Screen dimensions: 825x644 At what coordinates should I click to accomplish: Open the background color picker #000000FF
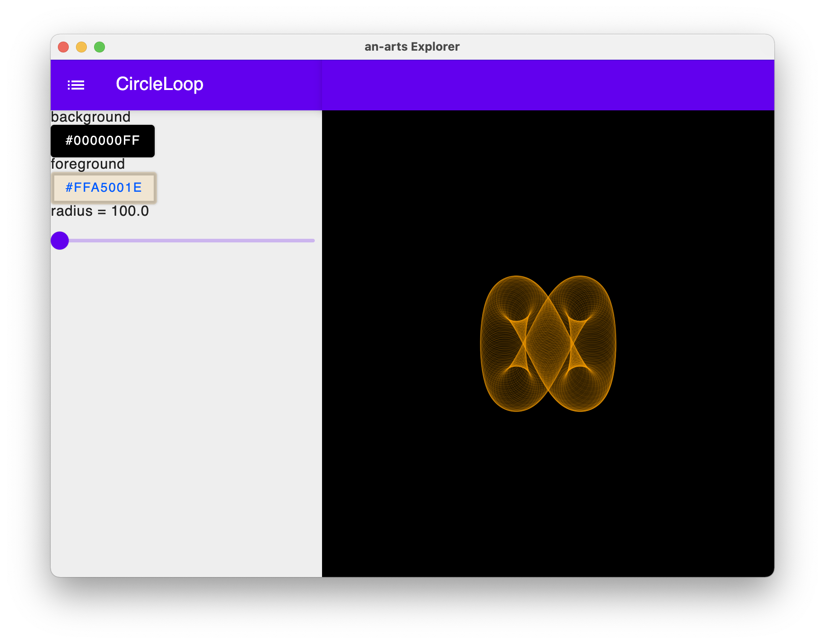[x=103, y=141]
